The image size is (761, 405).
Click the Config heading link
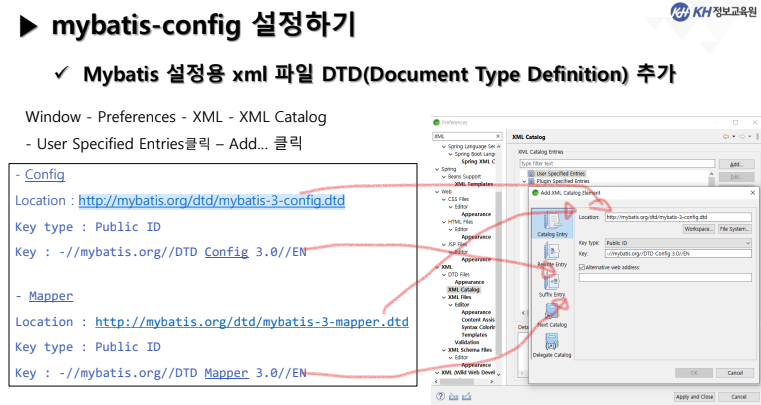[x=45, y=174]
